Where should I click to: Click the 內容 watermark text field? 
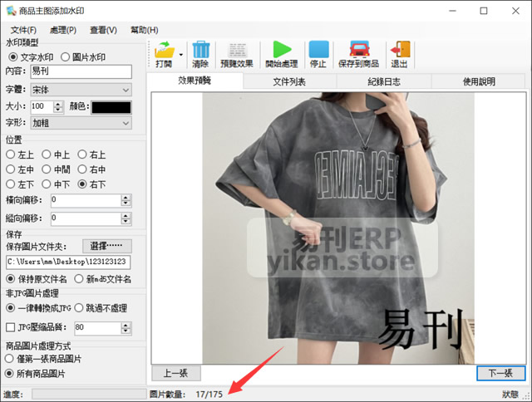[81, 72]
